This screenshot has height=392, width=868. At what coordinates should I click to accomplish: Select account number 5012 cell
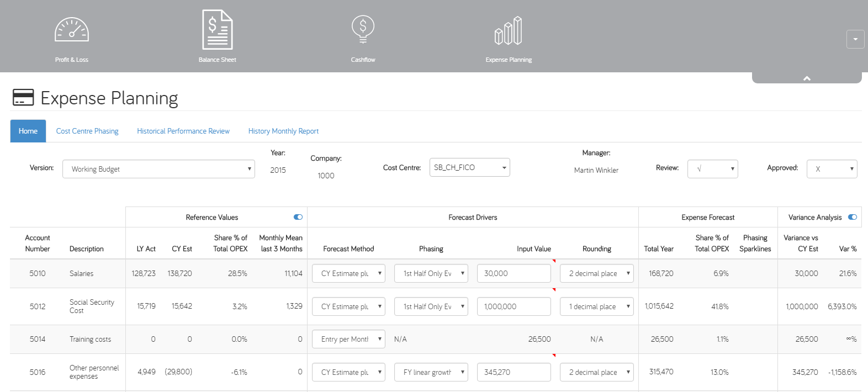pos(38,306)
